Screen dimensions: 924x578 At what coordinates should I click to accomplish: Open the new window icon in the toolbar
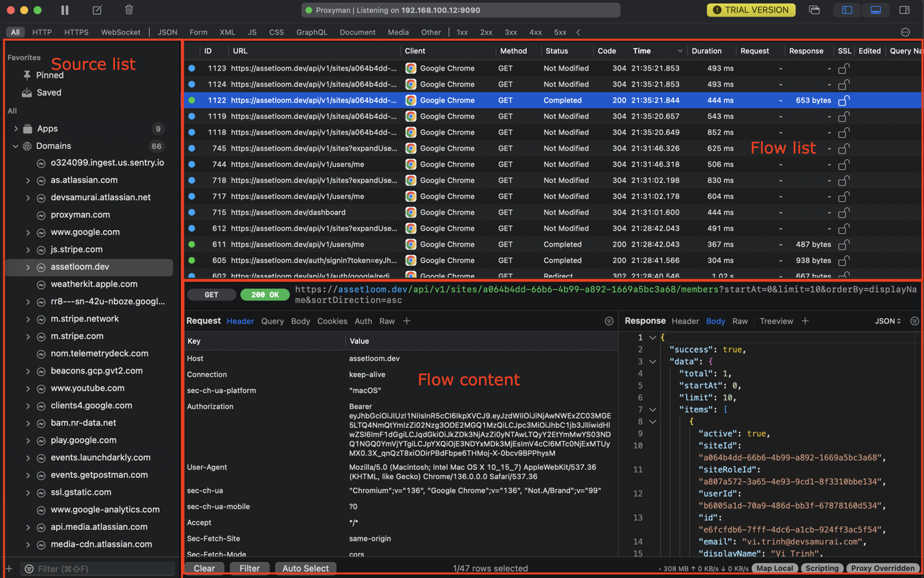point(815,10)
